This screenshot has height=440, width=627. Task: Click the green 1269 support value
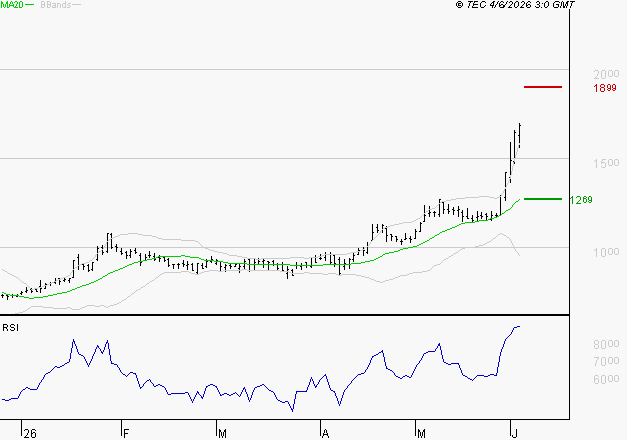[x=581, y=200]
